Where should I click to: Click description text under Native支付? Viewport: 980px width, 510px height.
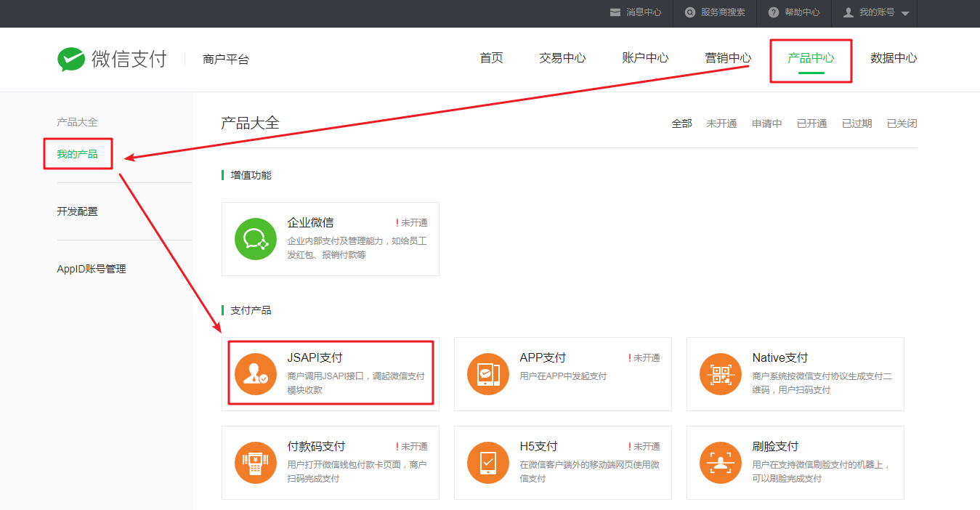pyautogui.click(x=822, y=383)
